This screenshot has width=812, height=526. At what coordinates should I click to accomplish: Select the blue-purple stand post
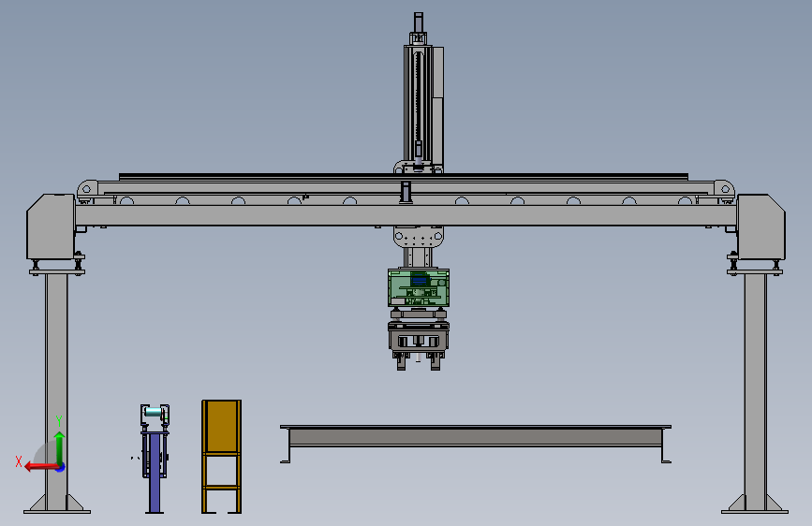click(x=155, y=473)
